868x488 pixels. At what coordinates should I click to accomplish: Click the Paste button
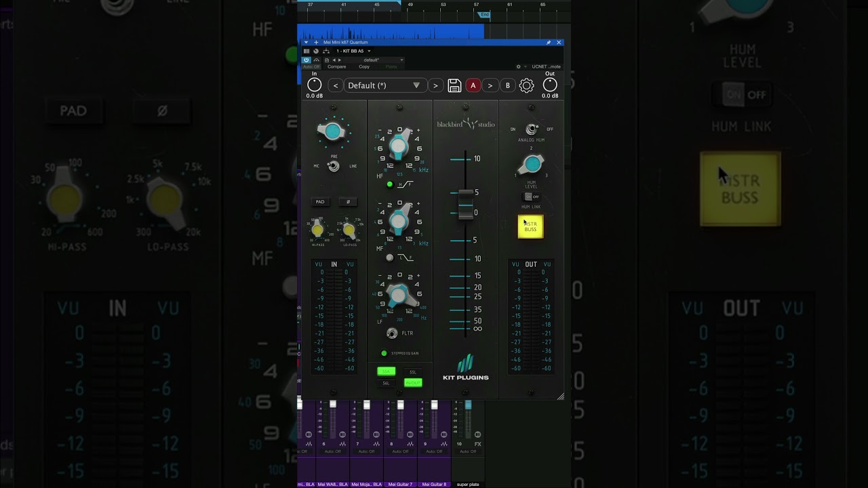[x=391, y=66]
